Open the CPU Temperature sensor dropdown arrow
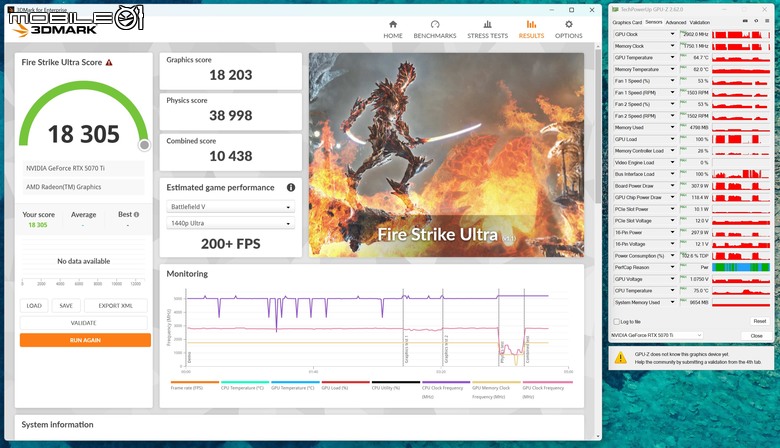Image resolution: width=780 pixels, height=448 pixels. [673, 290]
